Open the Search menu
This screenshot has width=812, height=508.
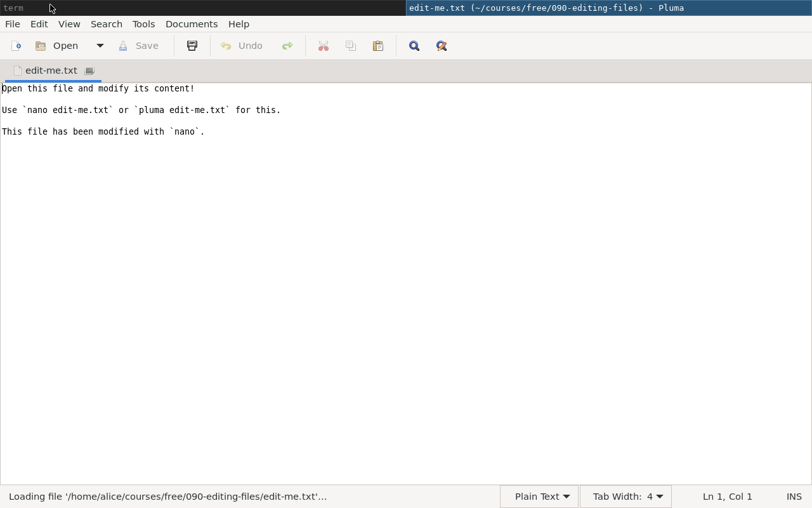point(107,24)
